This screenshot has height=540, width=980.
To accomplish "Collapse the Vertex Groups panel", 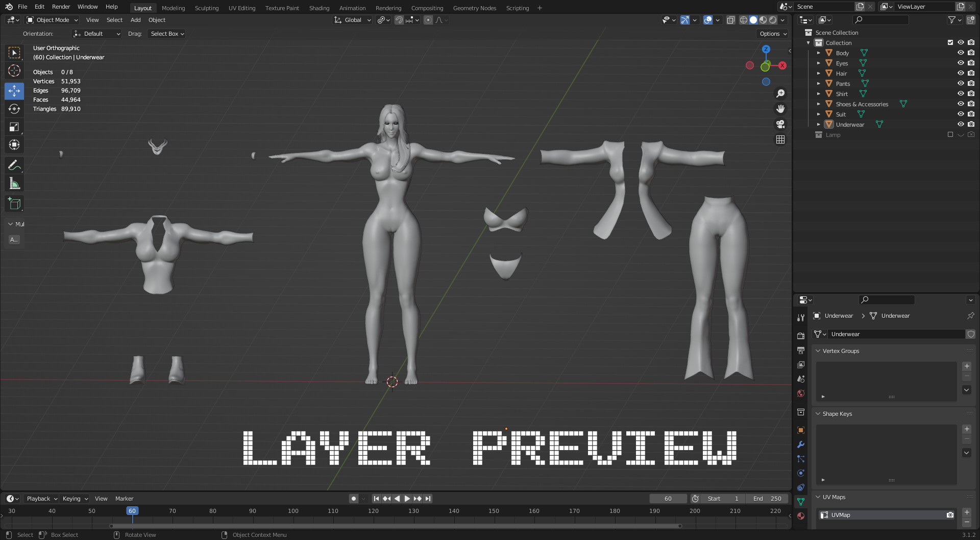I will tap(818, 351).
